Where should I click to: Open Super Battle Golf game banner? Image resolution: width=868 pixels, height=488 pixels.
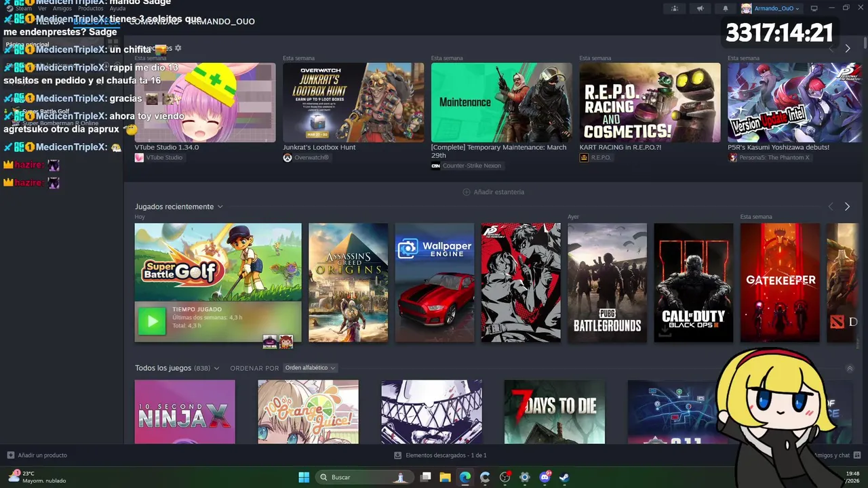(x=218, y=262)
